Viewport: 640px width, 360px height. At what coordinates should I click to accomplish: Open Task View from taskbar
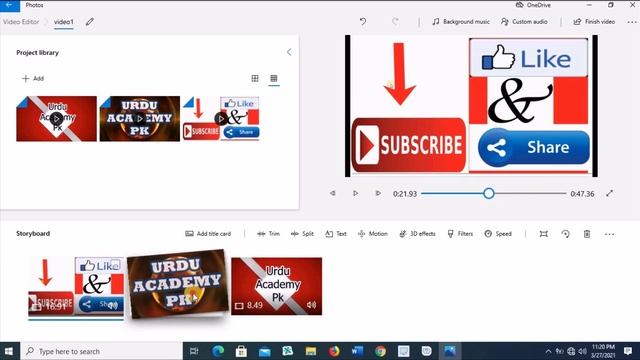(194, 351)
